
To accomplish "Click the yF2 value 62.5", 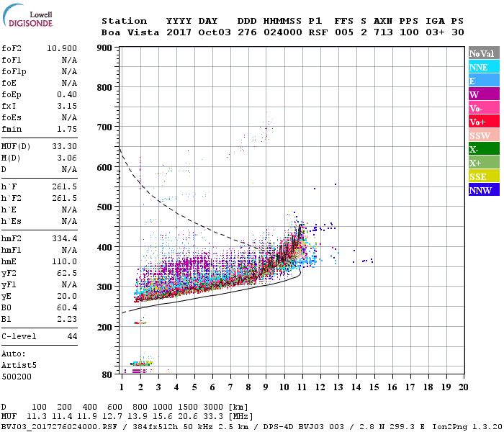I will tap(67, 273).
